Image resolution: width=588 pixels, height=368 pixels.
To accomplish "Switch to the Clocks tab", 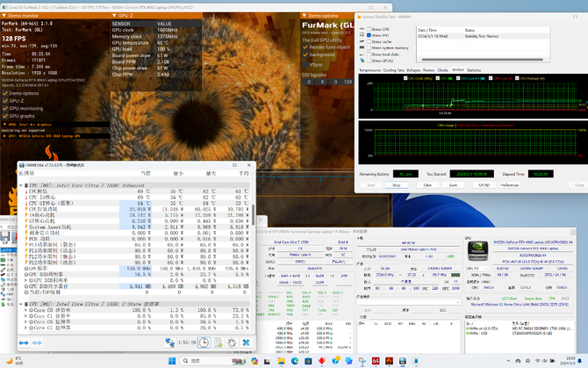I will tap(443, 70).
